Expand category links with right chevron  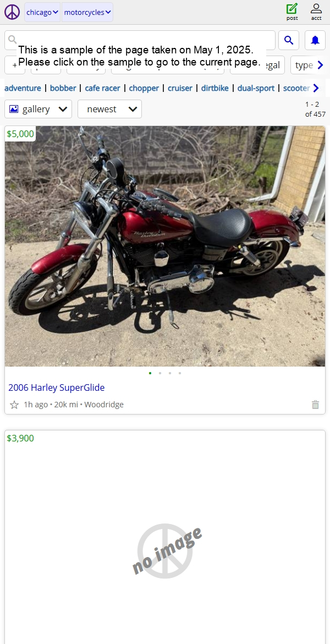(x=316, y=88)
